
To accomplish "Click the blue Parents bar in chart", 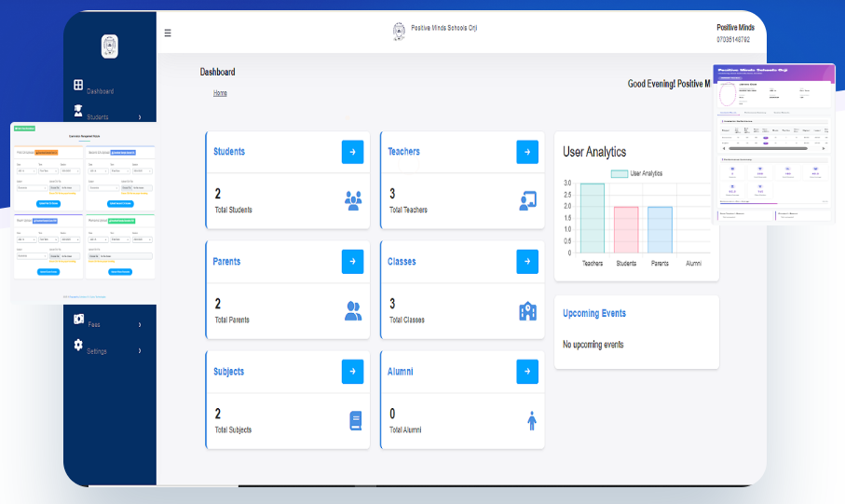I will coord(660,230).
